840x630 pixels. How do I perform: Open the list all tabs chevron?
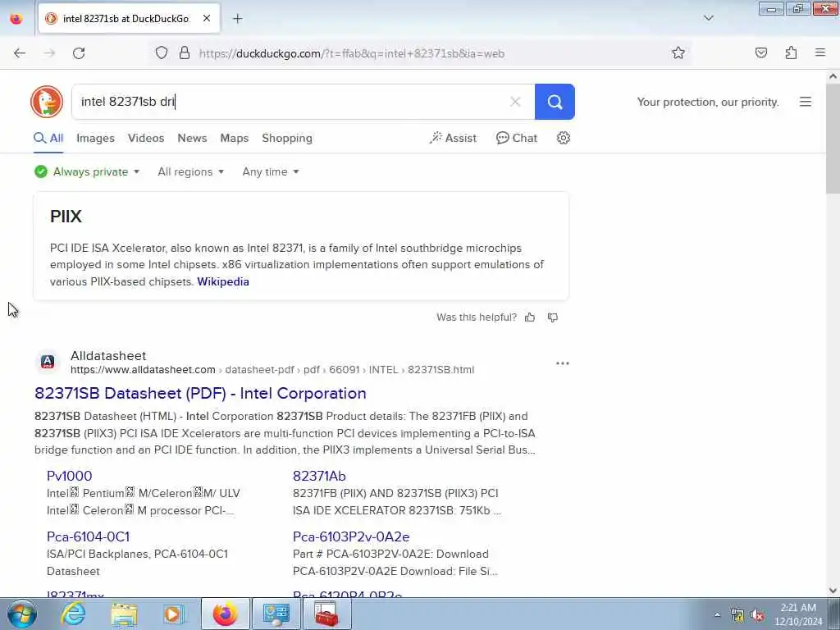click(x=708, y=19)
